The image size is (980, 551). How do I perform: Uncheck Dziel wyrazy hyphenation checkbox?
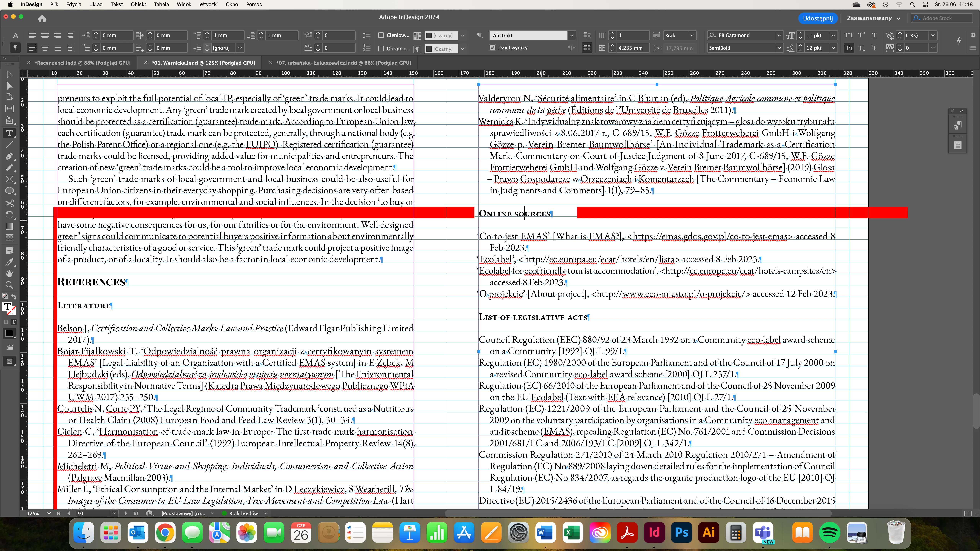pyautogui.click(x=493, y=48)
